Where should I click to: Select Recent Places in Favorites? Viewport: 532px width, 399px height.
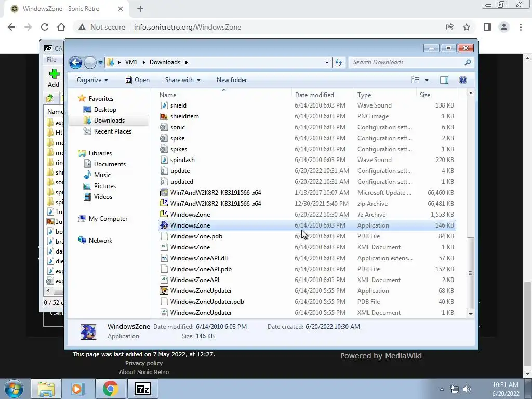112,131
